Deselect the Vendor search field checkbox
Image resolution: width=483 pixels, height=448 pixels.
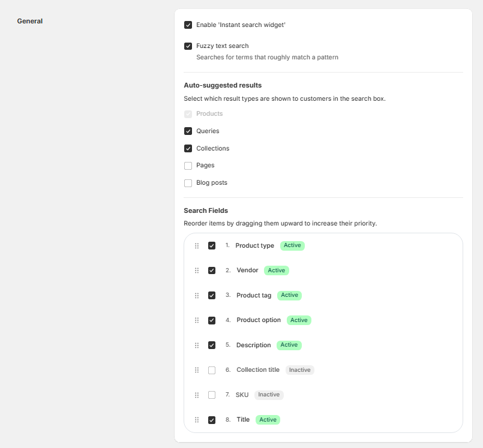(212, 270)
